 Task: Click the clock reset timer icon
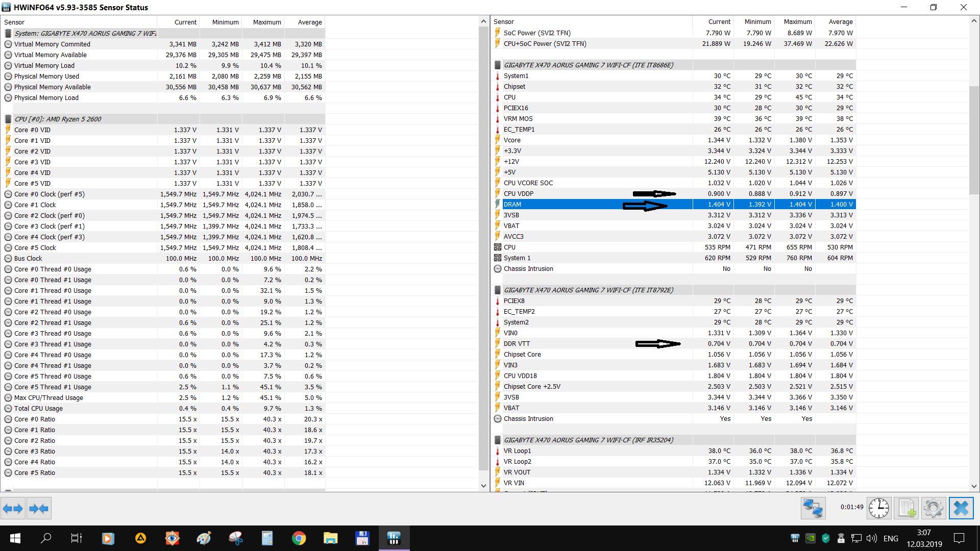click(879, 508)
